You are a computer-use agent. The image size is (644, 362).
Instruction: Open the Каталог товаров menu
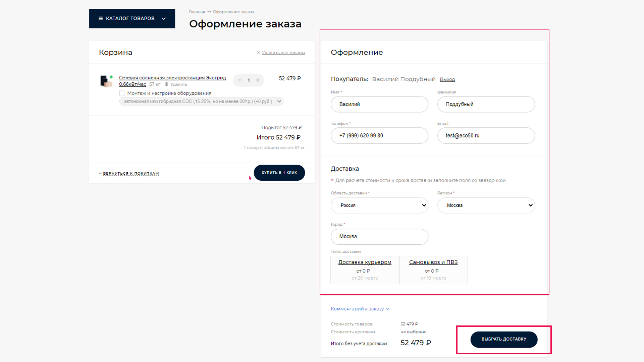[132, 18]
